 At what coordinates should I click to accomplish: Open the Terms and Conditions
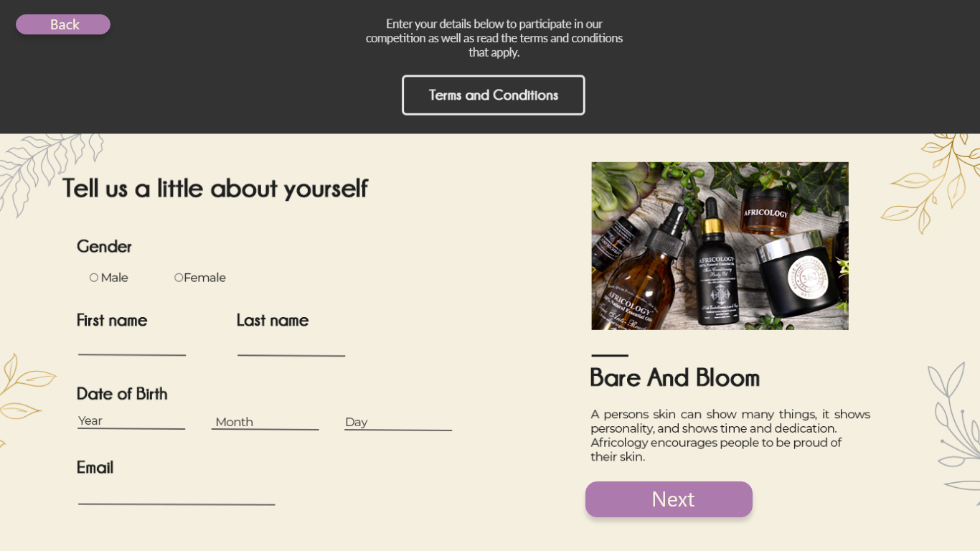coord(494,95)
